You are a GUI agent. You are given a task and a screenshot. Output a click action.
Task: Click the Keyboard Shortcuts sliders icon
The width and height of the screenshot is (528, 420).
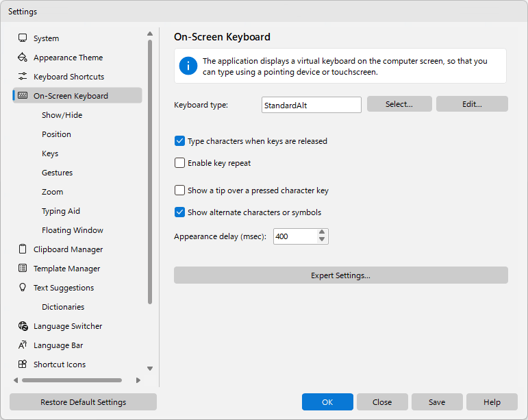click(23, 77)
